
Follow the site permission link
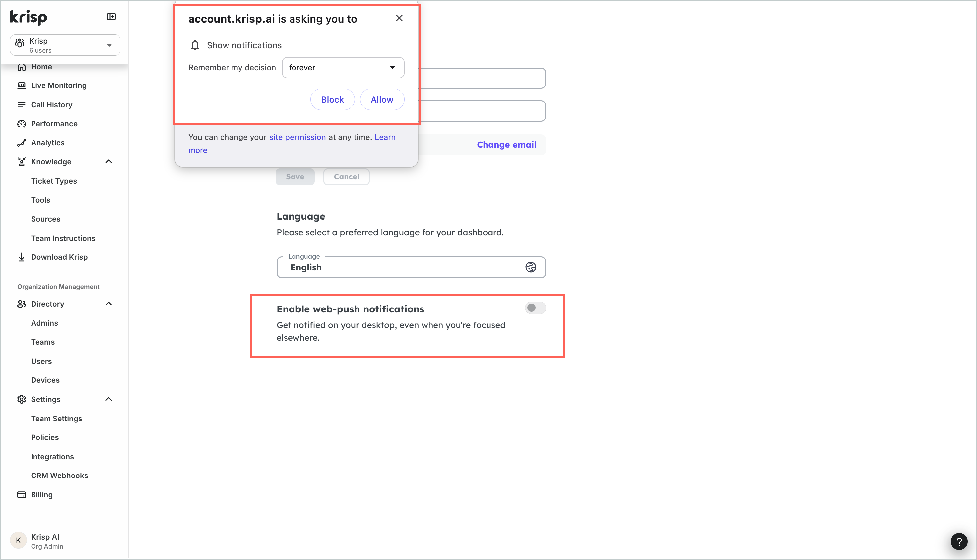click(x=297, y=137)
